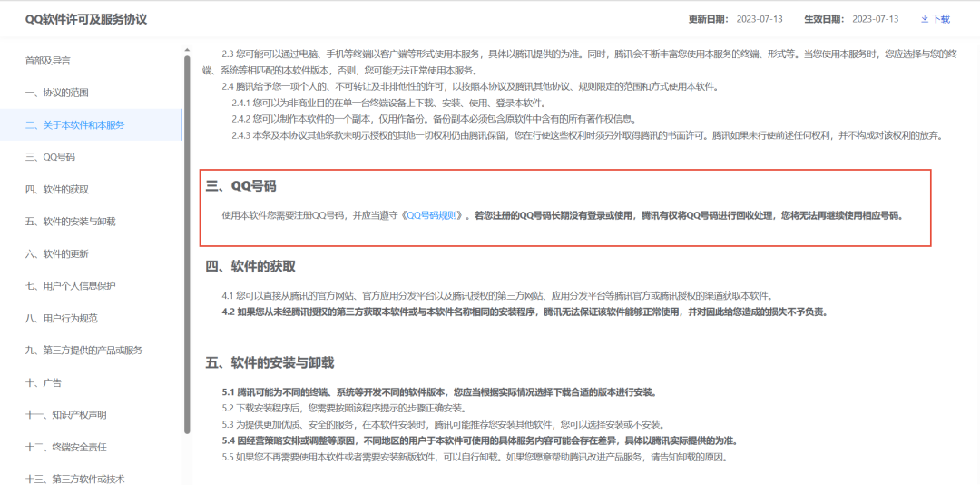This screenshot has height=485, width=980.
Task: Go to 首部及导言 section
Action: point(48,61)
